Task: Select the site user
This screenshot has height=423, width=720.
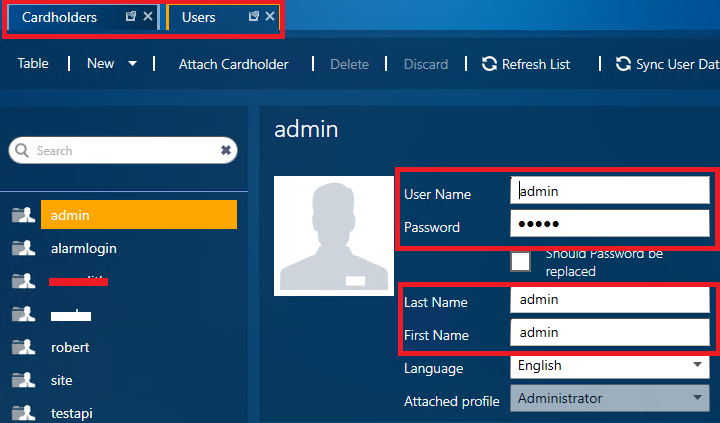Action: point(62,380)
